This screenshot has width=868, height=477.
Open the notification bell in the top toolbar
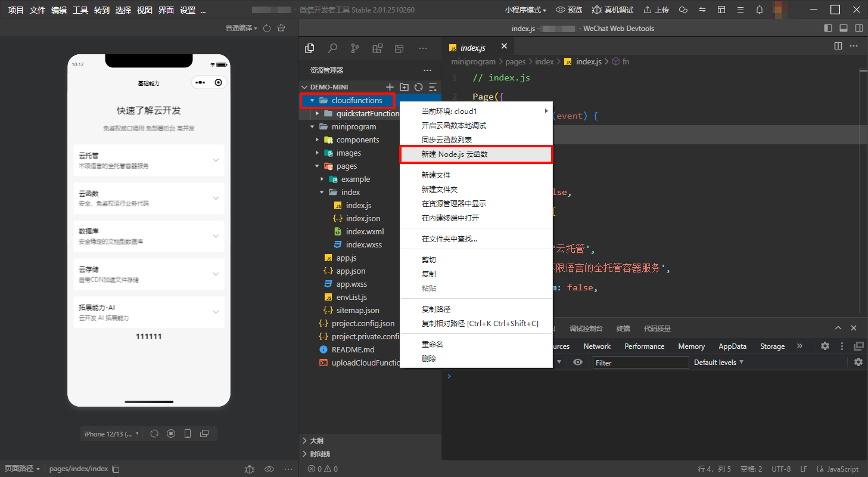coord(760,10)
